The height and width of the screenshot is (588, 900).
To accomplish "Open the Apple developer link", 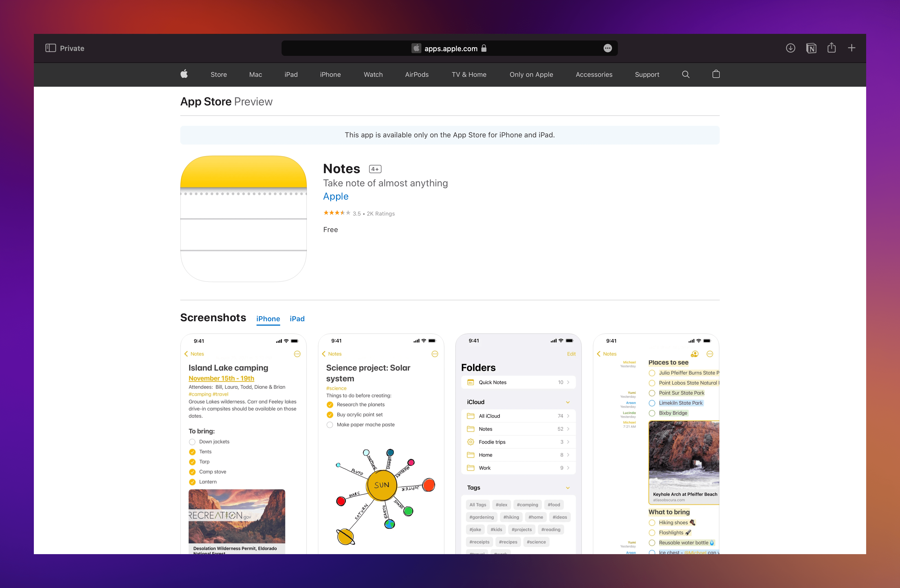I will point(336,196).
